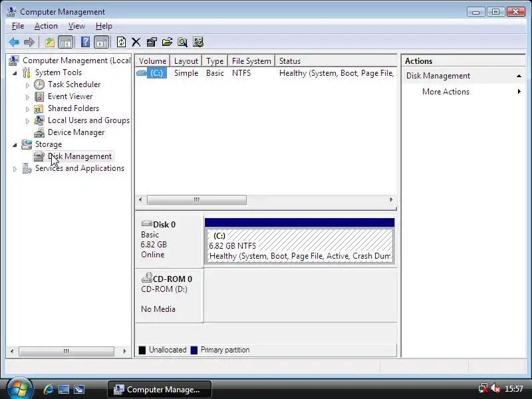Click the Device Manager icon
Viewport: 532px width, 399px height.
pyautogui.click(x=39, y=132)
